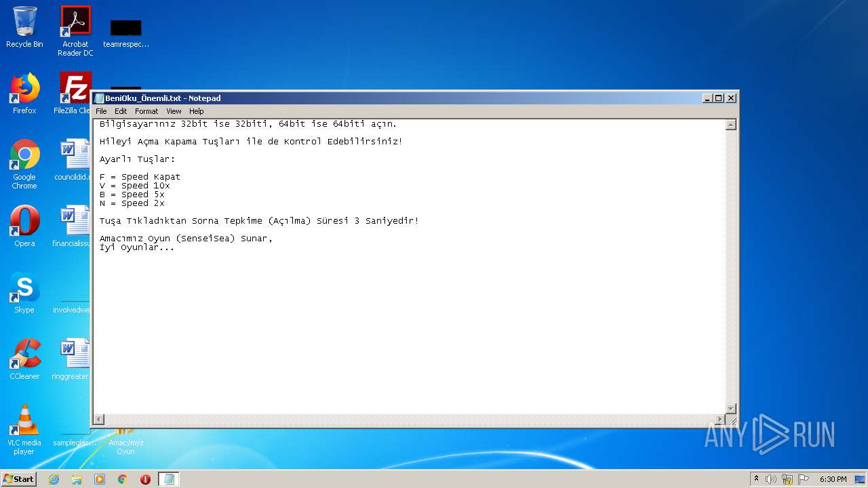The image size is (868, 488).
Task: Launch Opera browser desktop shortcut
Action: coord(24,226)
